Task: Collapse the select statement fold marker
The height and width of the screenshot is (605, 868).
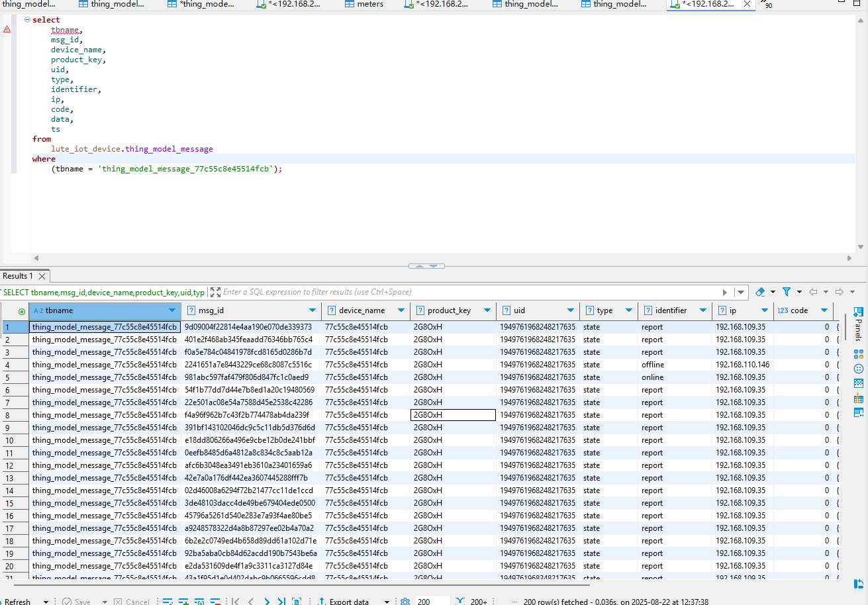Action: pyautogui.click(x=27, y=20)
